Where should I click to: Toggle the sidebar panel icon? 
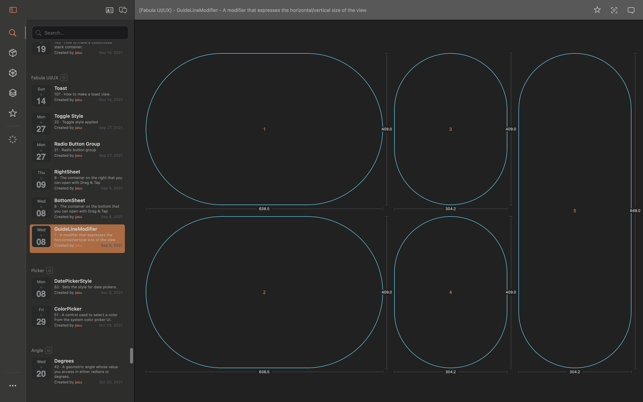pyautogui.click(x=13, y=10)
